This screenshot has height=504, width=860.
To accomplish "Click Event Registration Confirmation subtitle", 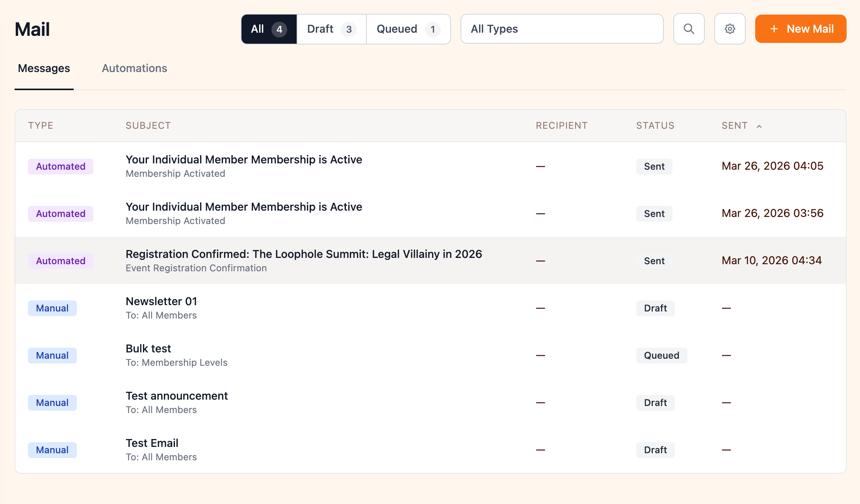I will [x=196, y=268].
